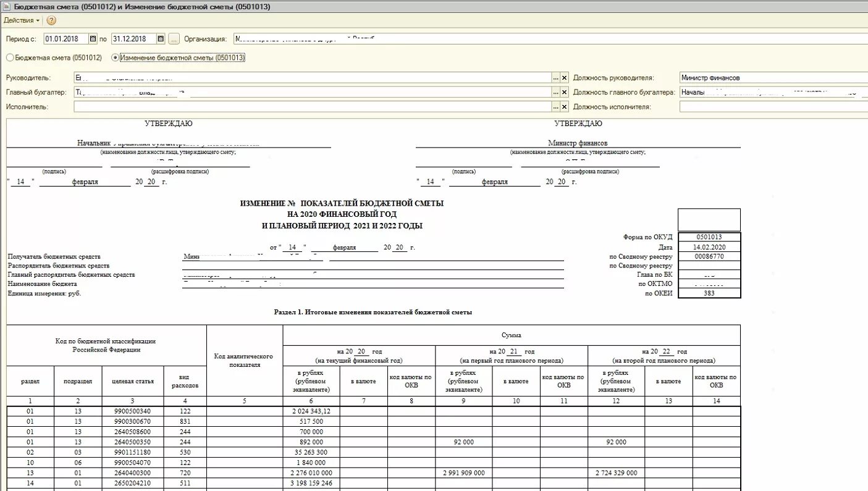Click Раздел 1 section heading
This screenshot has height=491, width=868.
tap(373, 313)
